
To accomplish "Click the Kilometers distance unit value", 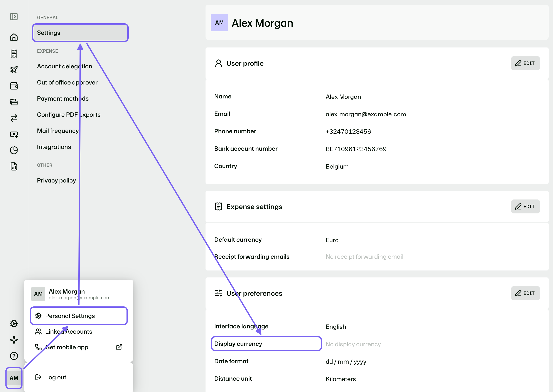I will pyautogui.click(x=341, y=379).
